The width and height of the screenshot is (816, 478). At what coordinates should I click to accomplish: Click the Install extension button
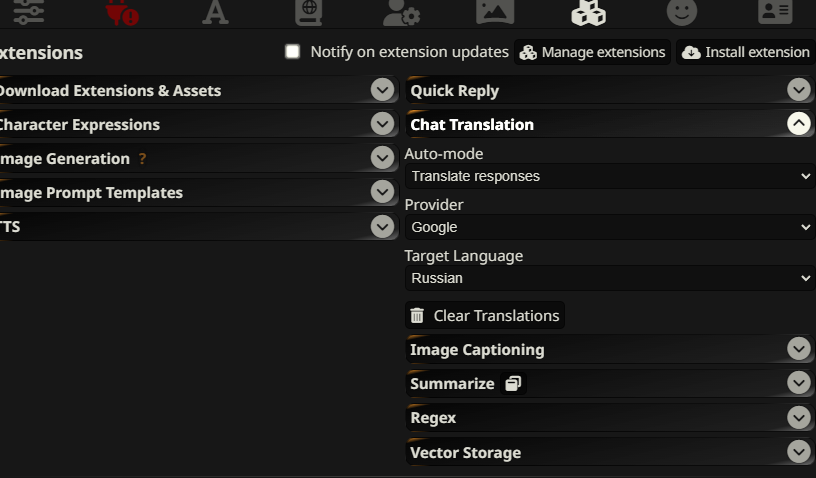pyautogui.click(x=745, y=52)
